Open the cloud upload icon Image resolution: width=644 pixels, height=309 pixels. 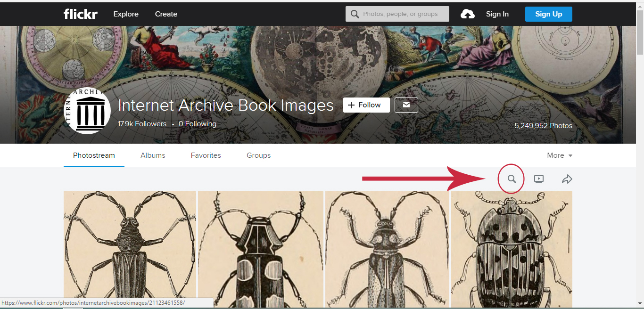click(x=468, y=14)
